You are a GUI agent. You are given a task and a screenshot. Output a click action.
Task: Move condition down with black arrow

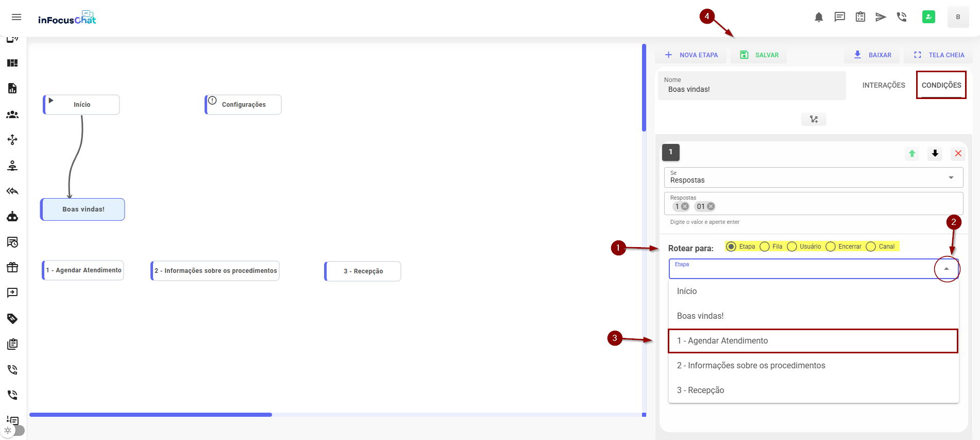(x=935, y=153)
